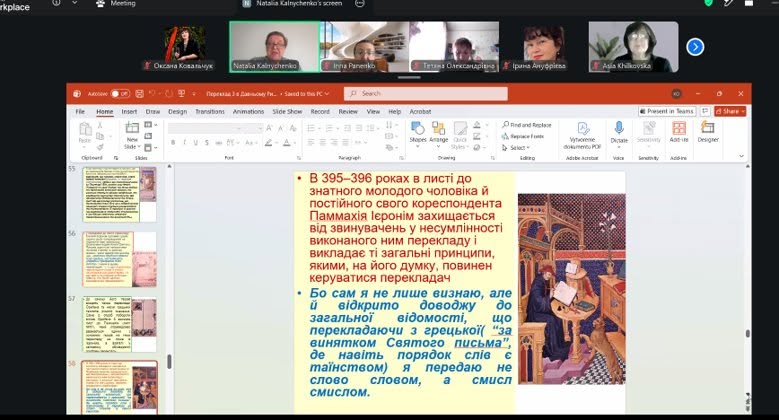Click the Bullets list icon
Viewport: 779px width, 420px height.
(x=311, y=129)
